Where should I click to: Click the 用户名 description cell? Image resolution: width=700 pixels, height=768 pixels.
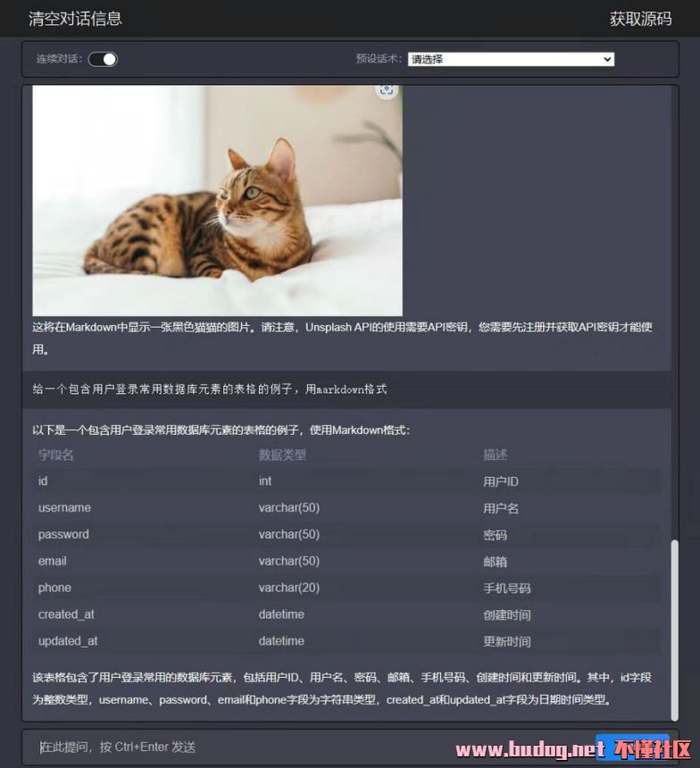pos(501,508)
